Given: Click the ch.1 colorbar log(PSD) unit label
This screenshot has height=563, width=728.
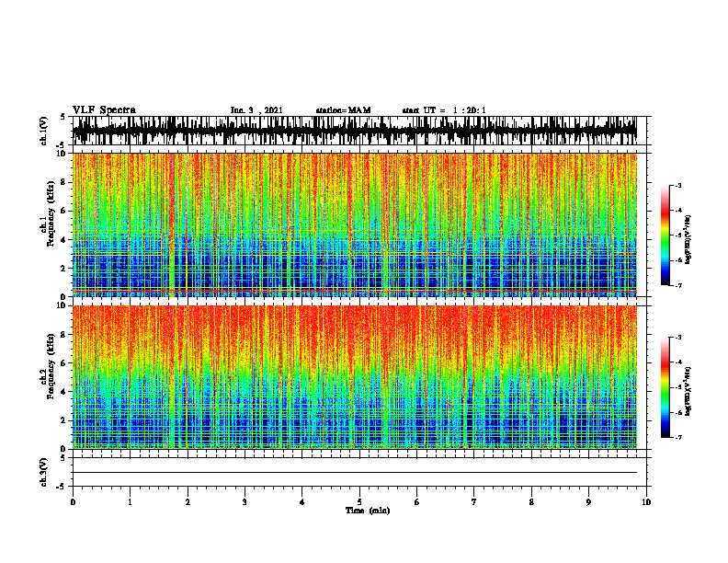Looking at the screenshot, I should (688, 239).
